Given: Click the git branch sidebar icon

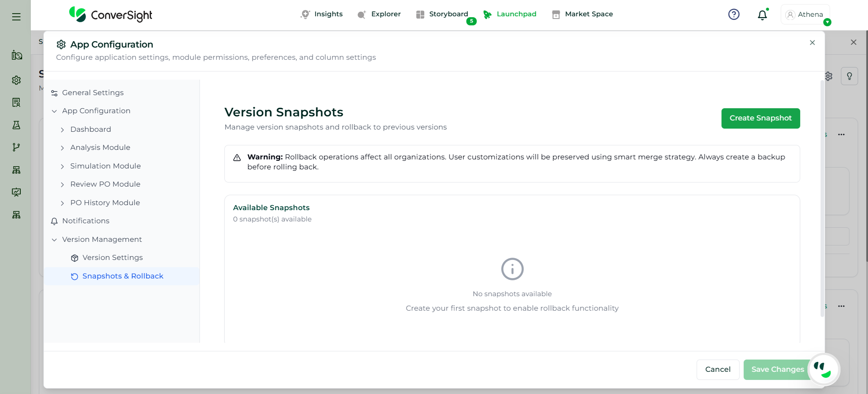Looking at the screenshot, I should pyautogui.click(x=16, y=147).
